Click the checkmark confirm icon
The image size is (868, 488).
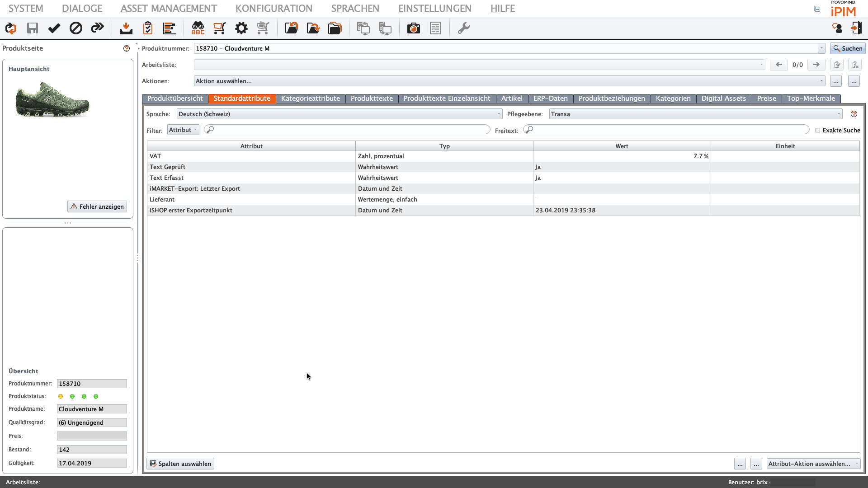[54, 28]
